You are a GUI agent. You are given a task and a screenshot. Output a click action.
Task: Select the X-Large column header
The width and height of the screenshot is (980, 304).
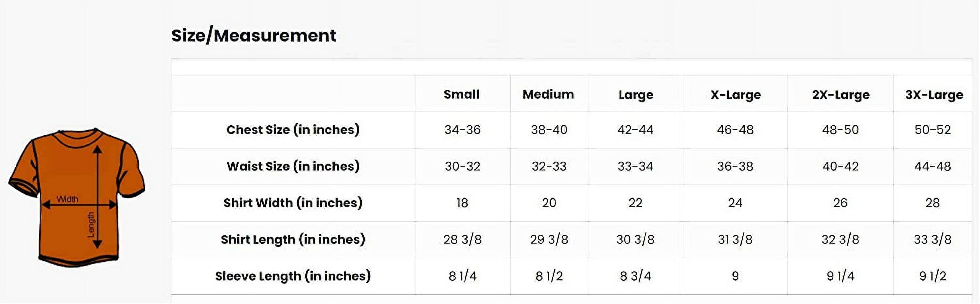(735, 95)
